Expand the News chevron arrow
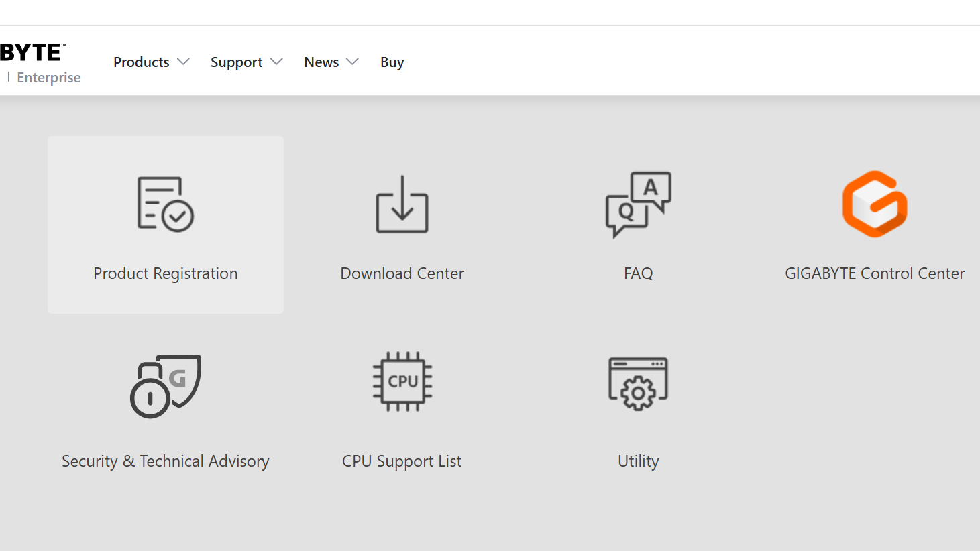This screenshot has width=980, height=551. 352,62
